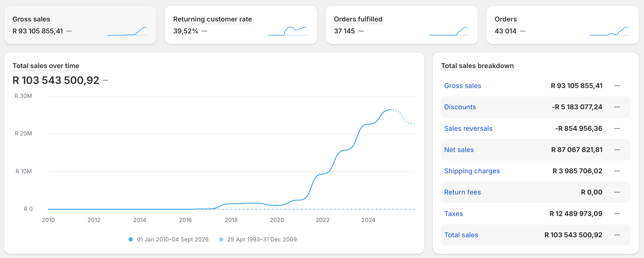Select the 43 014 orders value
The image size is (644, 258).
pyautogui.click(x=506, y=31)
